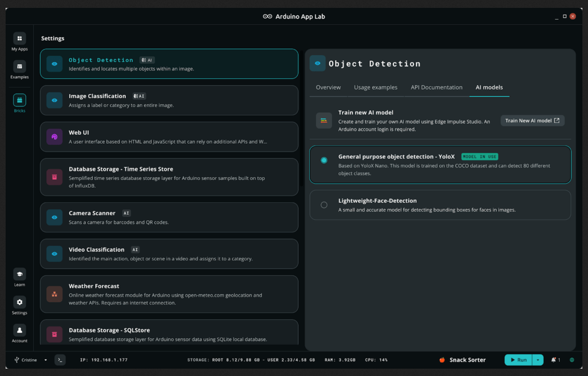Open My Apps in the sidebar

pos(19,39)
